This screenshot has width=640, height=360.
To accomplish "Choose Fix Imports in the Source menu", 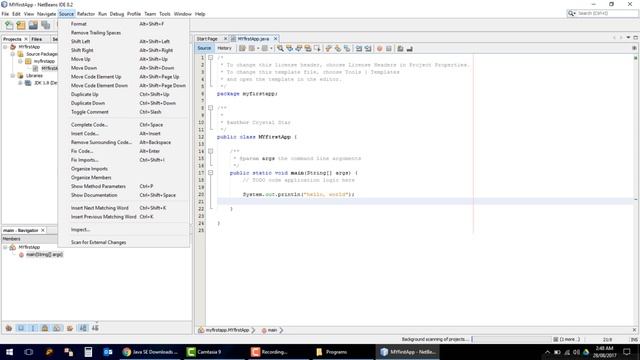I will coord(123,160).
